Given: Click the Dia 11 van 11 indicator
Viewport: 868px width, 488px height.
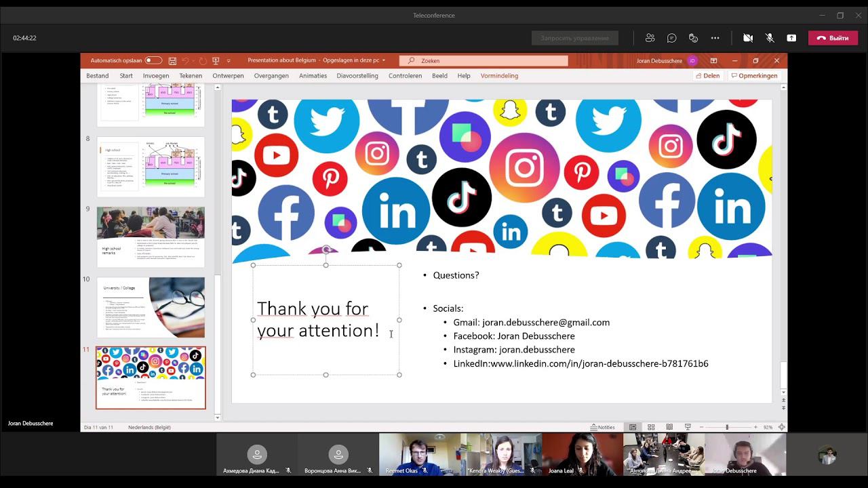Looking at the screenshot, I should point(98,427).
